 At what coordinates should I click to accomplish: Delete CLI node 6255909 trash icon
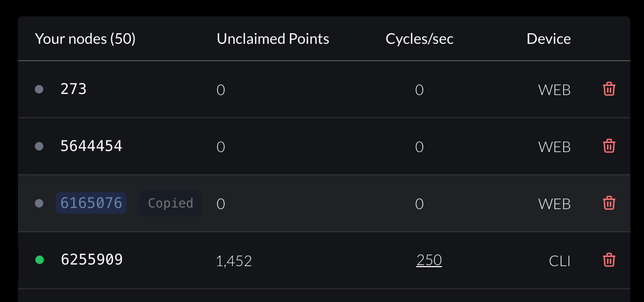(609, 260)
